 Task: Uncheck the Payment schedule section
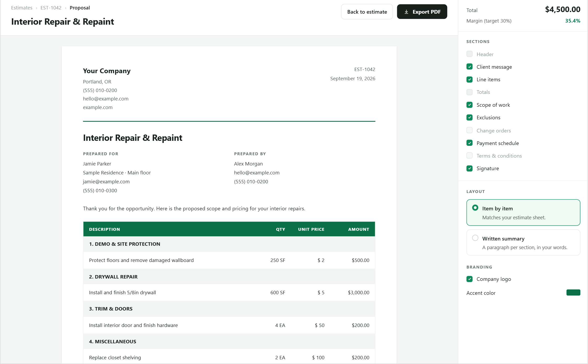coord(470,143)
